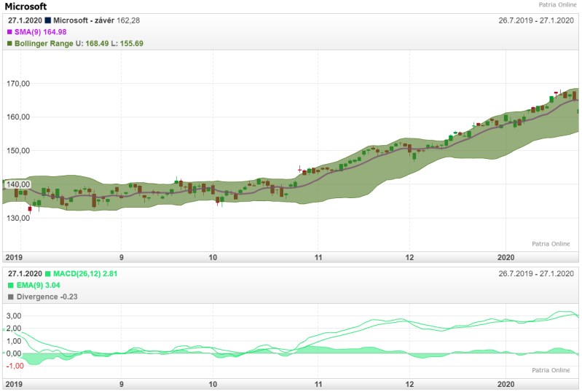Click the dark blue Microsoft závěr legend square
The height and width of the screenshot is (392, 582).
click(48, 20)
